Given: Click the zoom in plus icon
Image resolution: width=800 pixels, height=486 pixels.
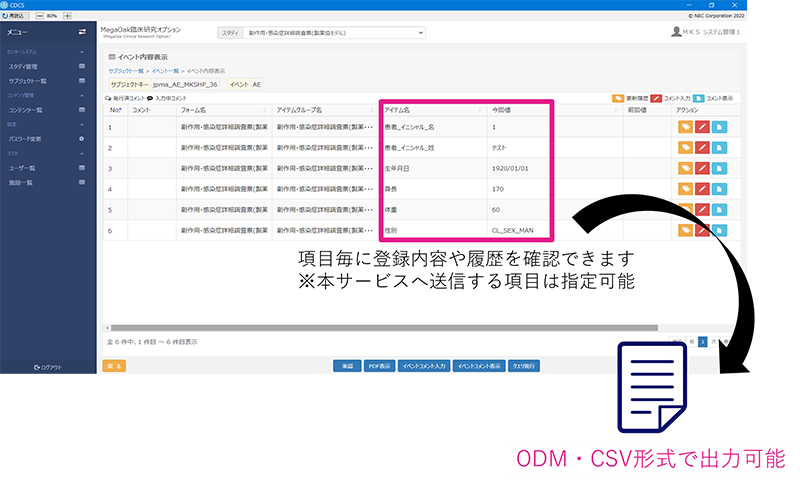Looking at the screenshot, I should pos(66,16).
